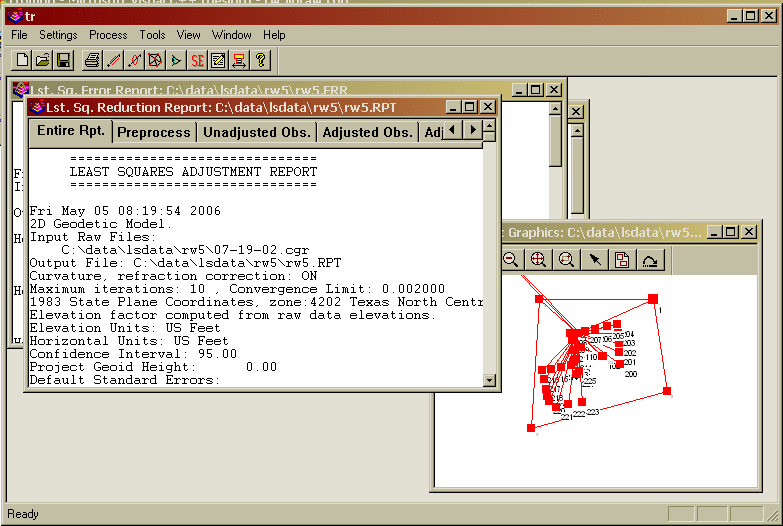
Task: Click 'LEAST SQUARES ADJUSTMENT REPORT' heading text
Action: [x=193, y=172]
